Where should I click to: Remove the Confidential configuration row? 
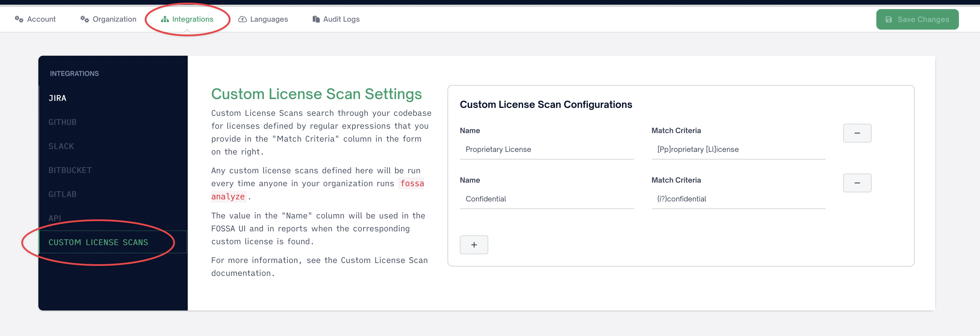[857, 183]
